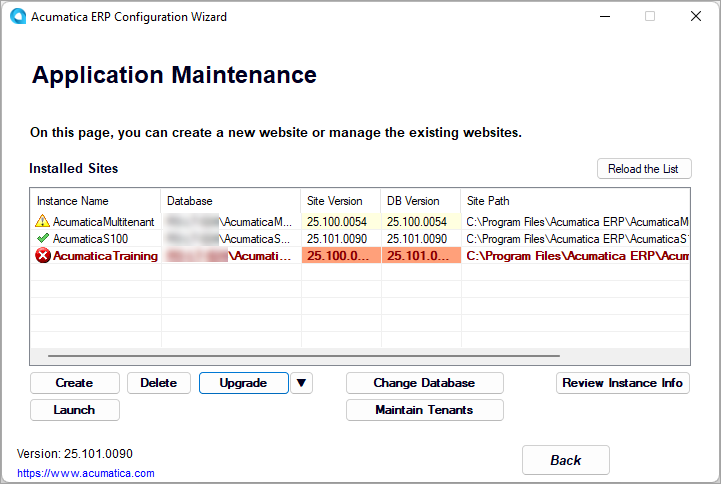Click the \AcumaticaM... database cell
Image resolution: width=721 pixels, height=484 pixels.
click(x=231, y=222)
